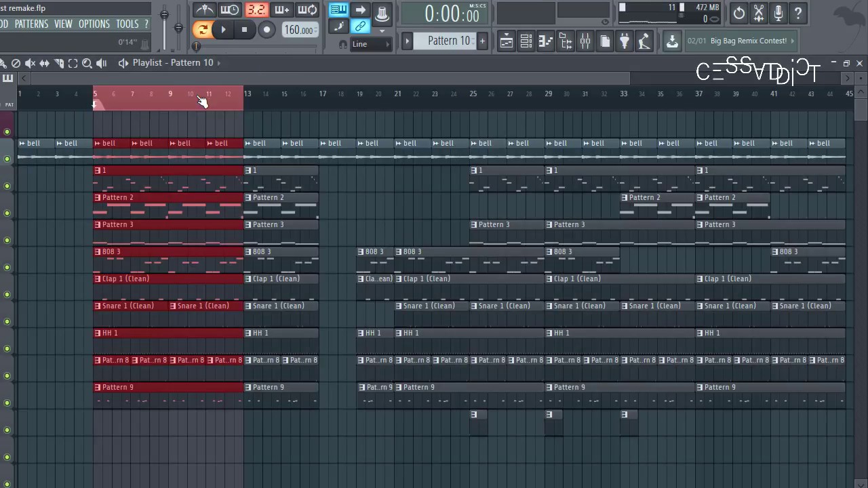Click the 0:00:00 time display

coord(445,14)
